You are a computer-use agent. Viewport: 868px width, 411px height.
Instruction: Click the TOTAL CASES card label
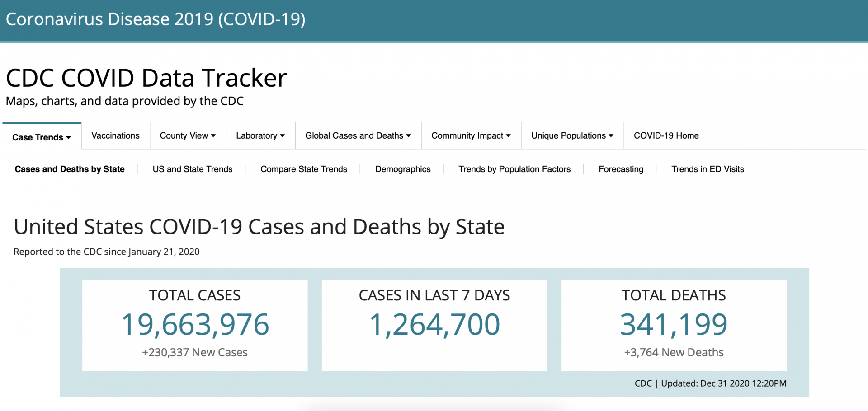pyautogui.click(x=195, y=295)
